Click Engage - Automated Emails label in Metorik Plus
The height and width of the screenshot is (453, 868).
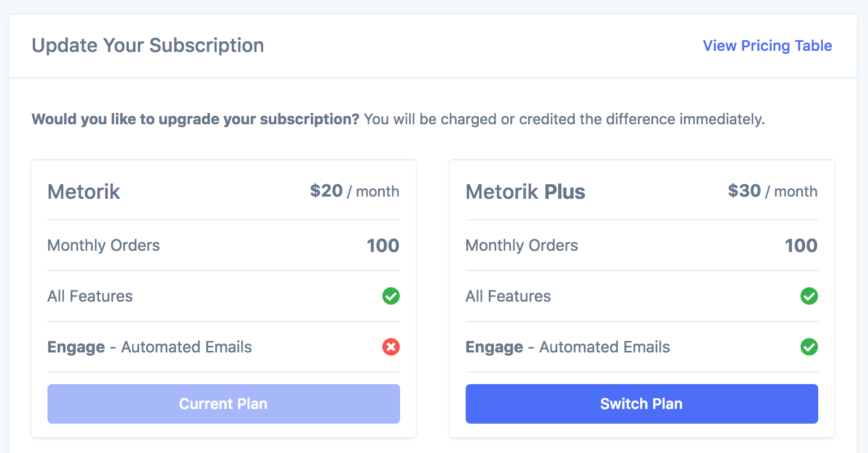pos(568,347)
